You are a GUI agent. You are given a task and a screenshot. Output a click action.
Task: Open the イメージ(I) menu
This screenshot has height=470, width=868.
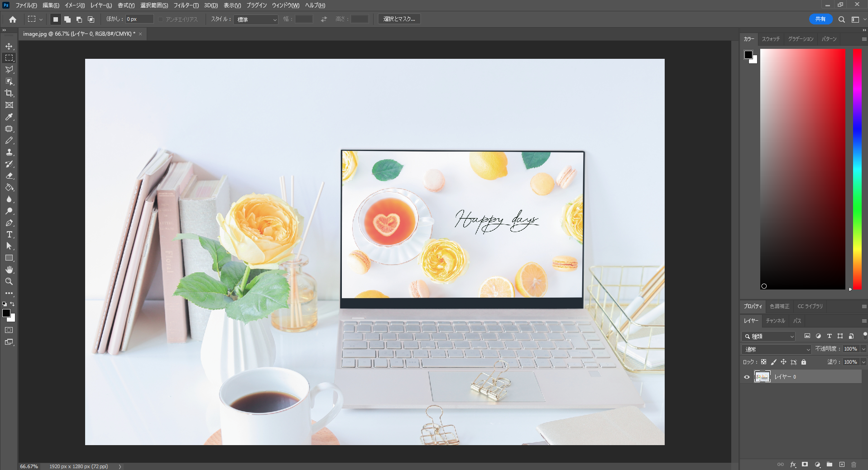75,5
